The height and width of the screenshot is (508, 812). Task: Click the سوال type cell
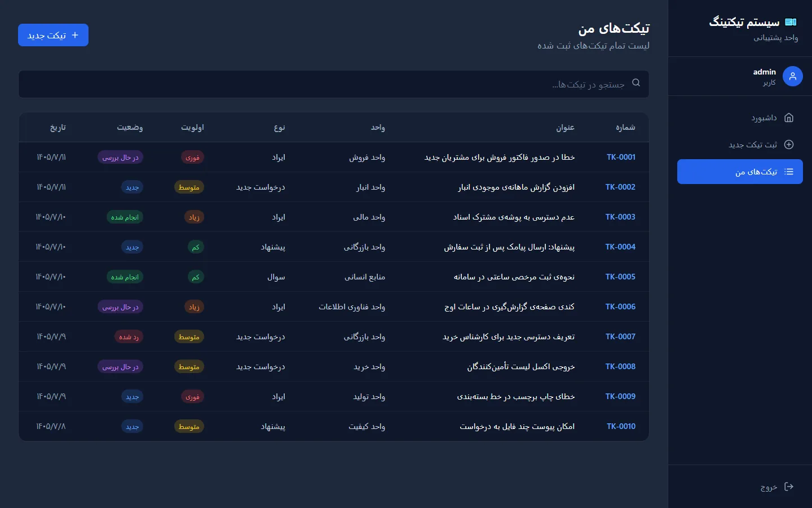[276, 277]
